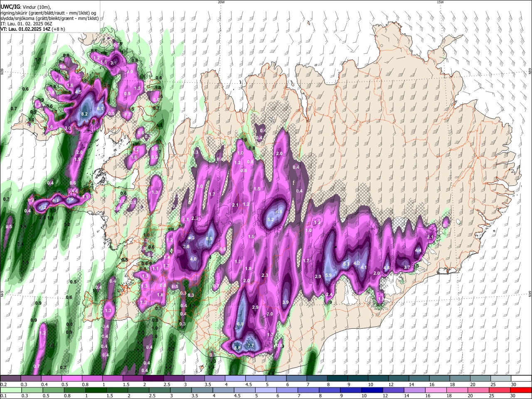Pick upper legend swatch between 4 and 4.5

pos(235,379)
